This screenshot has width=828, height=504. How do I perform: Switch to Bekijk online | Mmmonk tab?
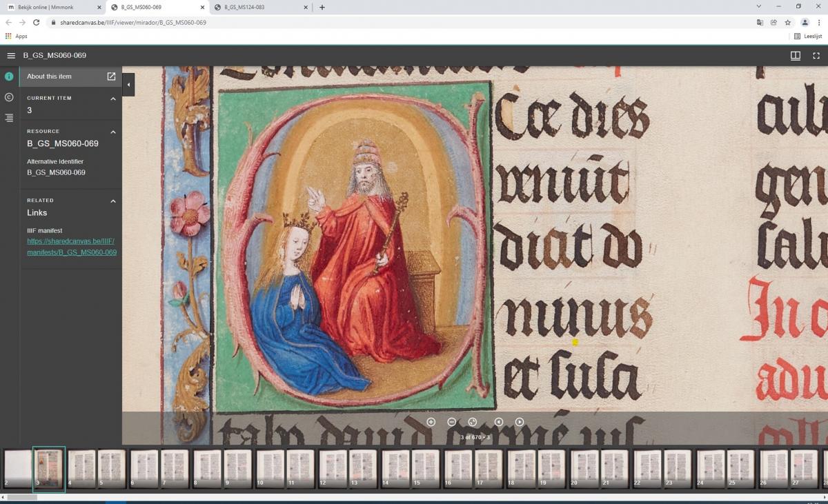click(x=54, y=8)
